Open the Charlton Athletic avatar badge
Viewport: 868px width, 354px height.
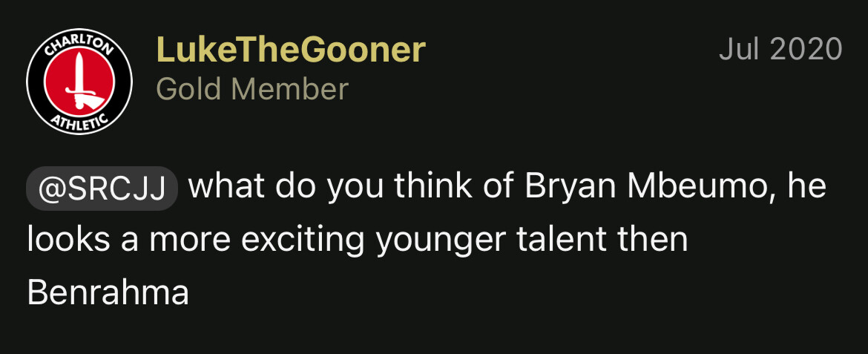coord(79,82)
